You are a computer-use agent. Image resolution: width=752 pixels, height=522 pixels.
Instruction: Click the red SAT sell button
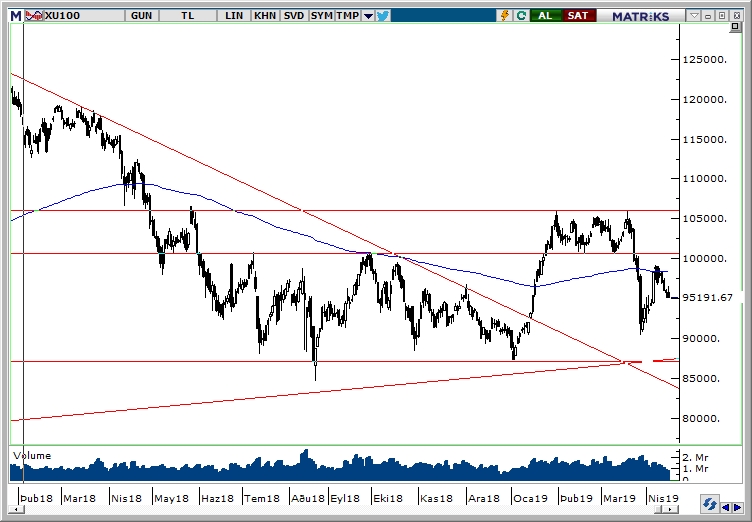click(578, 16)
